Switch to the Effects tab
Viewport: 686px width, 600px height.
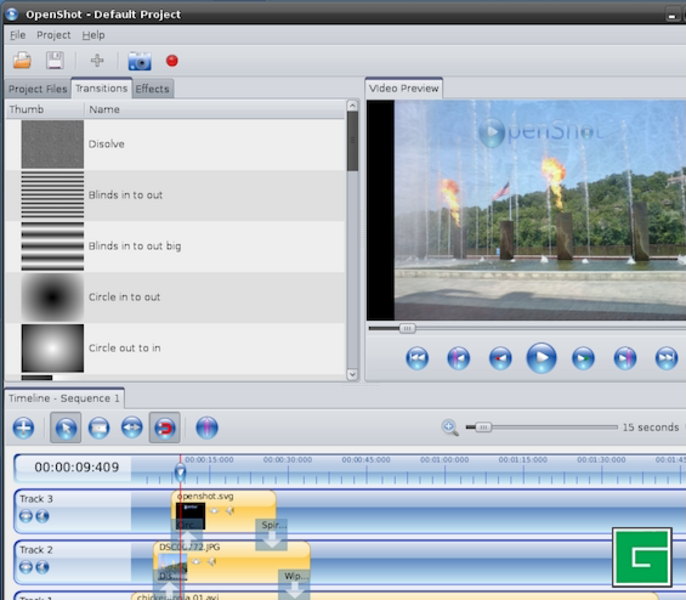coord(152,89)
